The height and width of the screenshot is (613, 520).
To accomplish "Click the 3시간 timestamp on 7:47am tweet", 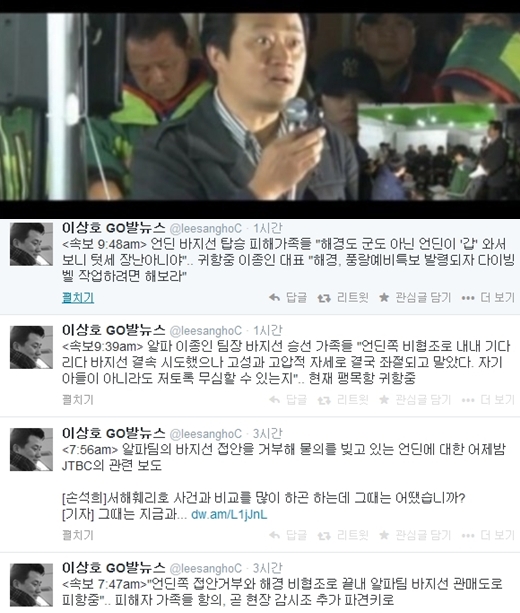I will click(267, 568).
